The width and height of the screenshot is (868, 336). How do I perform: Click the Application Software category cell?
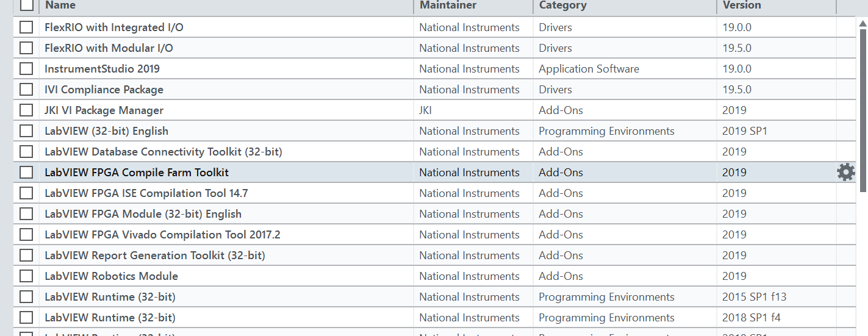point(589,69)
